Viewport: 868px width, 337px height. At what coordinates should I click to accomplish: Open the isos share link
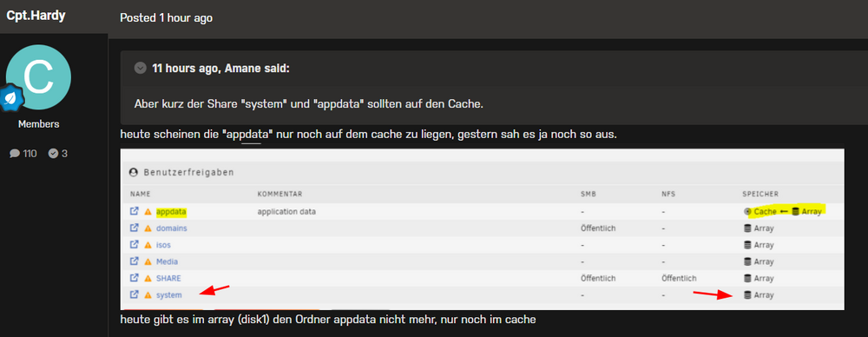pos(163,245)
